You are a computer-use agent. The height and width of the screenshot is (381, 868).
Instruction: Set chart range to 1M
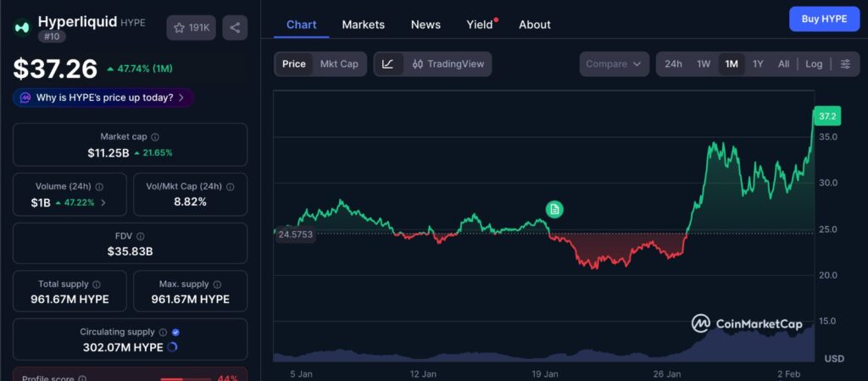(732, 64)
